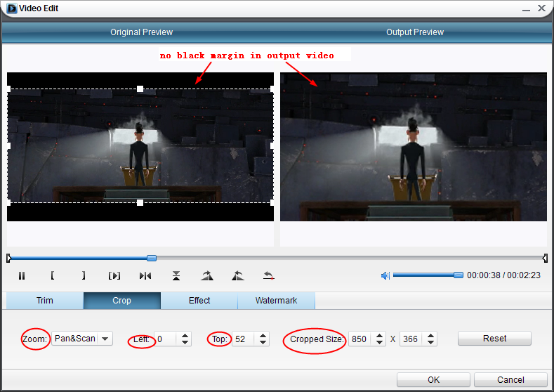Rotate the video counterclockwise 90 degrees
The width and height of the screenshot is (554, 392).
coord(238,275)
